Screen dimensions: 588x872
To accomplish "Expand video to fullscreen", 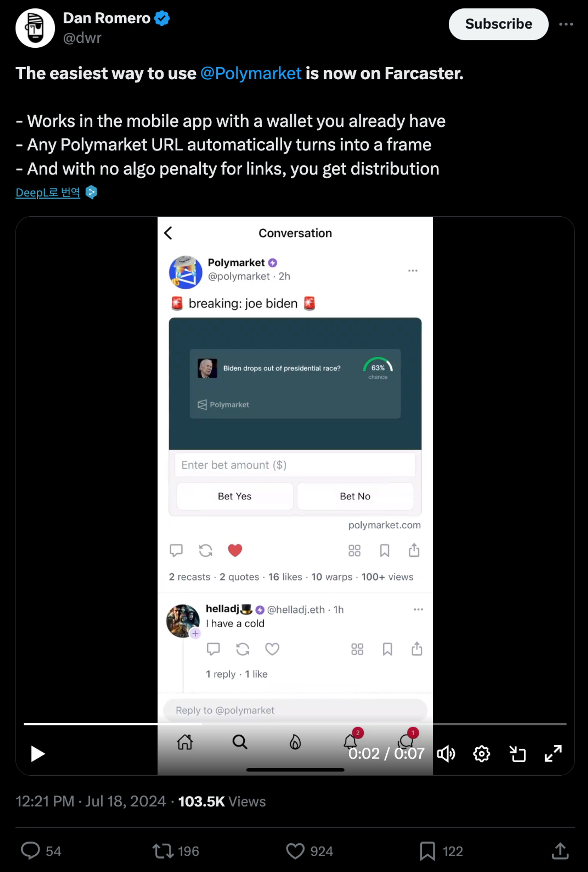I will click(x=553, y=754).
